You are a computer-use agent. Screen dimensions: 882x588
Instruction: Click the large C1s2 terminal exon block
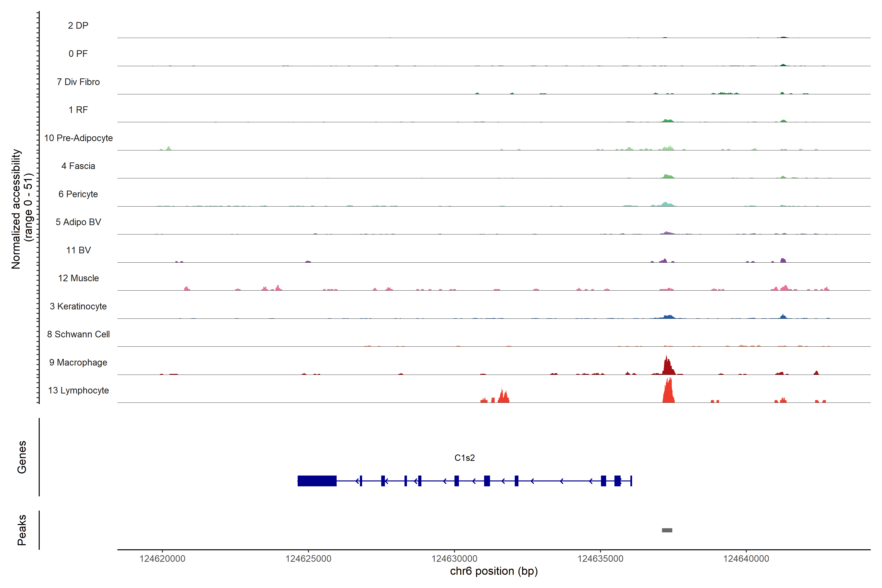pyautogui.click(x=317, y=481)
